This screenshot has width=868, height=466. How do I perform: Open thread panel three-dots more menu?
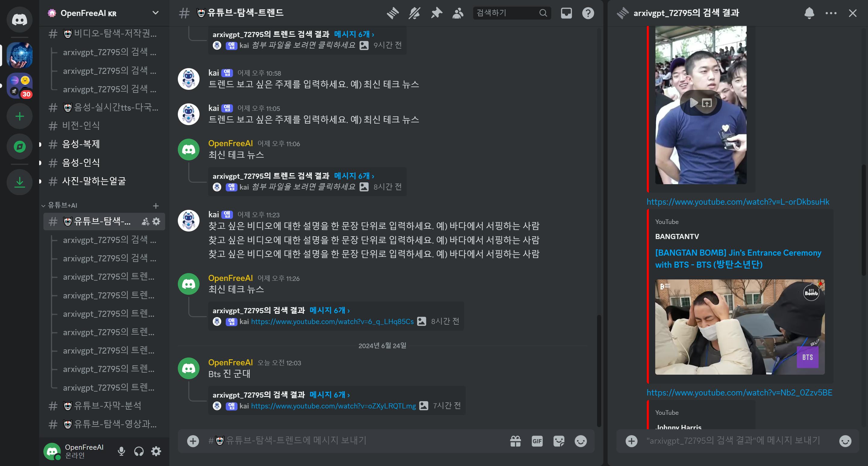(831, 13)
